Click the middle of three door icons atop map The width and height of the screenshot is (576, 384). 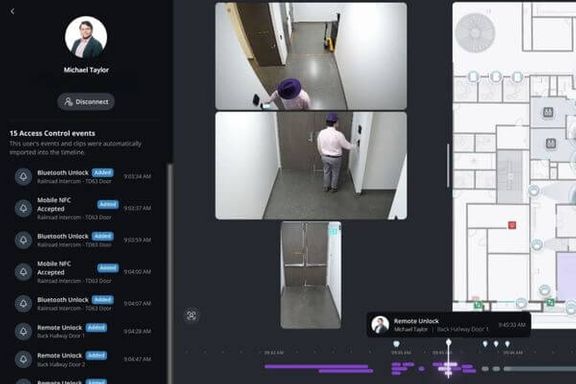point(496,77)
